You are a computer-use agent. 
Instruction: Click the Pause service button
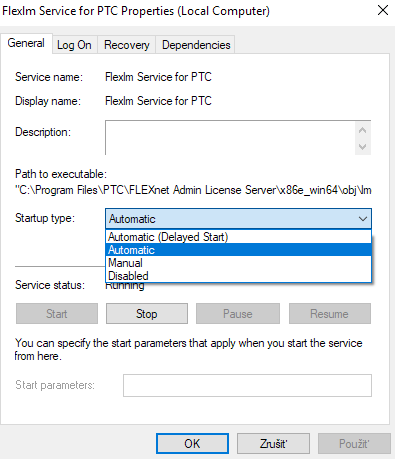pyautogui.click(x=238, y=314)
